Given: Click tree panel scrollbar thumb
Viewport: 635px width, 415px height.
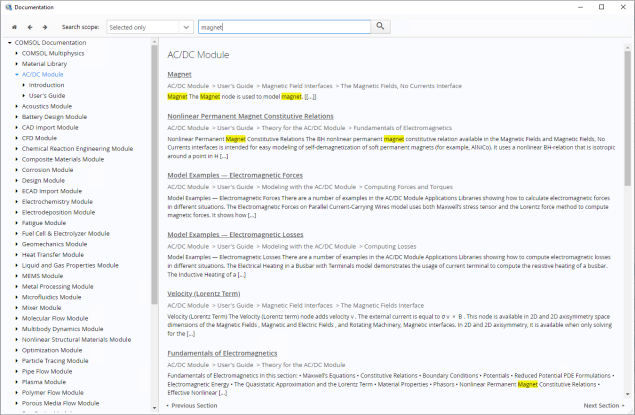Looking at the screenshot, I should (154, 174).
